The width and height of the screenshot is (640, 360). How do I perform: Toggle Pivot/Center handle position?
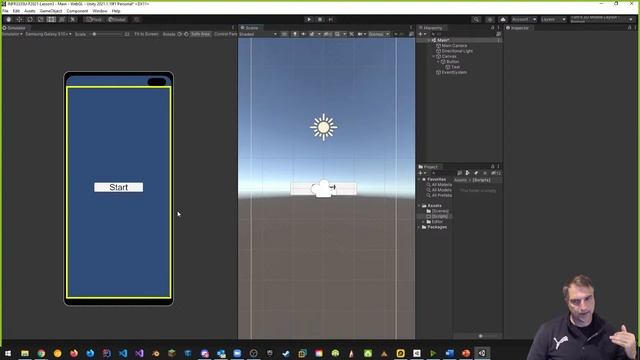coord(94,19)
